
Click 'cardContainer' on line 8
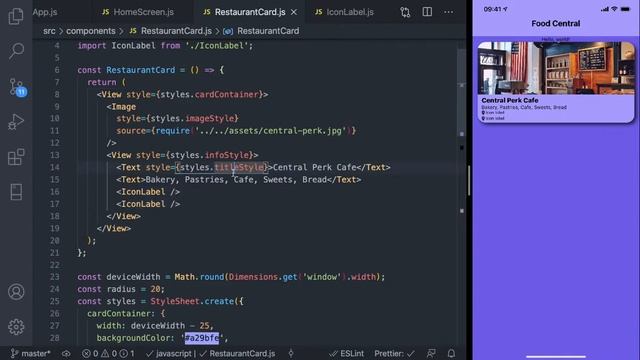(227, 94)
